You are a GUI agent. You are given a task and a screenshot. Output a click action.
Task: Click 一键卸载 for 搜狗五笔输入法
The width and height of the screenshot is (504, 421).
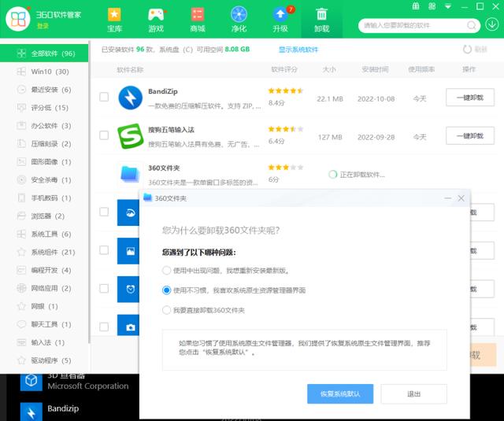(470, 136)
